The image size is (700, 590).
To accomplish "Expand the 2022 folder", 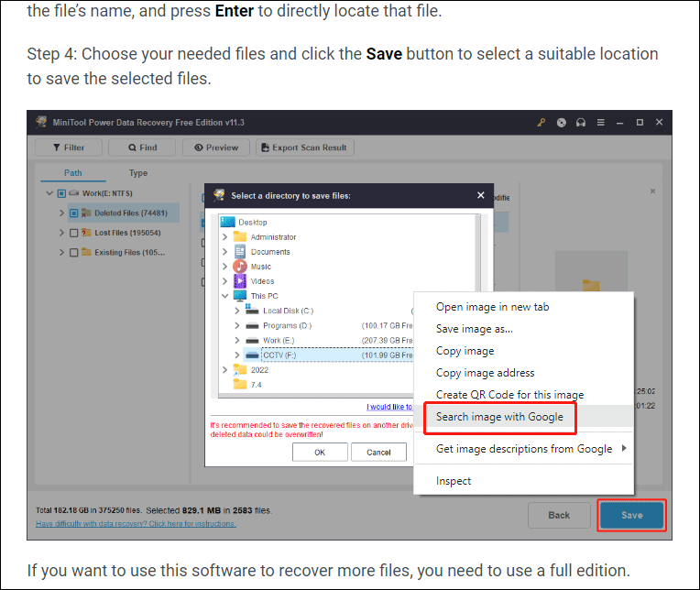I will (225, 369).
